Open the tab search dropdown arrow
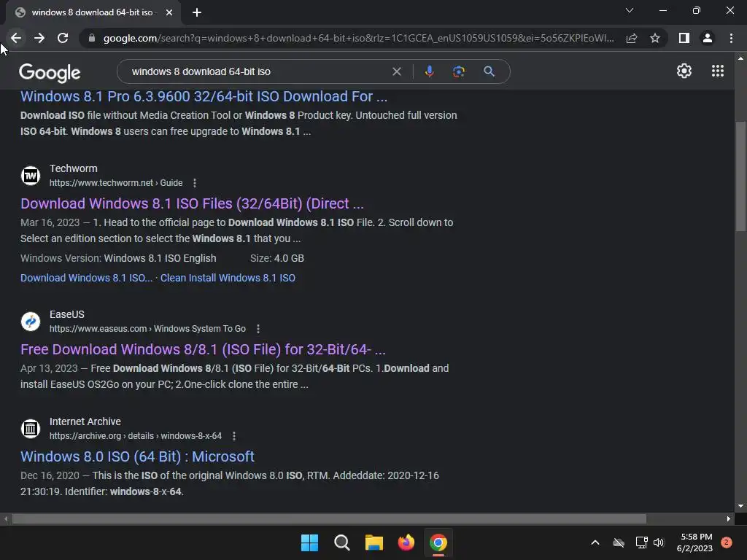This screenshot has height=560, width=747. (630, 10)
